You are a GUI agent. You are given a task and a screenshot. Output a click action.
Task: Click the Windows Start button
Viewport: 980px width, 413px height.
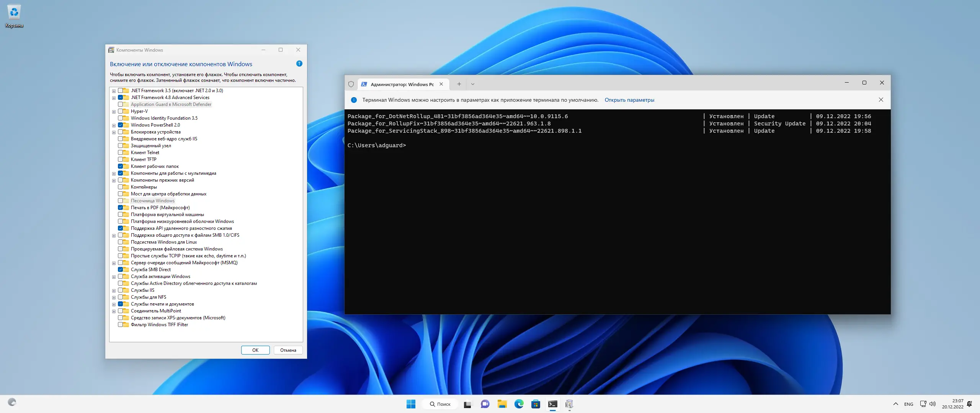(411, 404)
